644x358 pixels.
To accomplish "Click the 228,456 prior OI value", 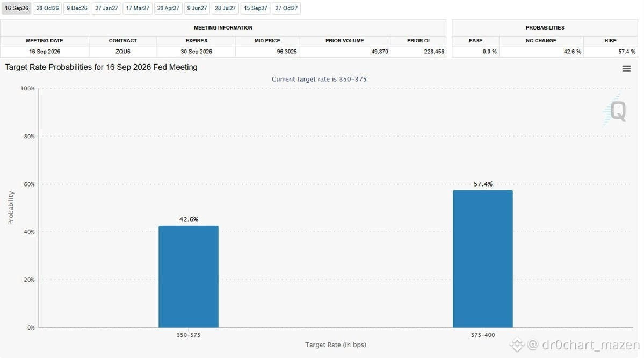I will click(434, 52).
